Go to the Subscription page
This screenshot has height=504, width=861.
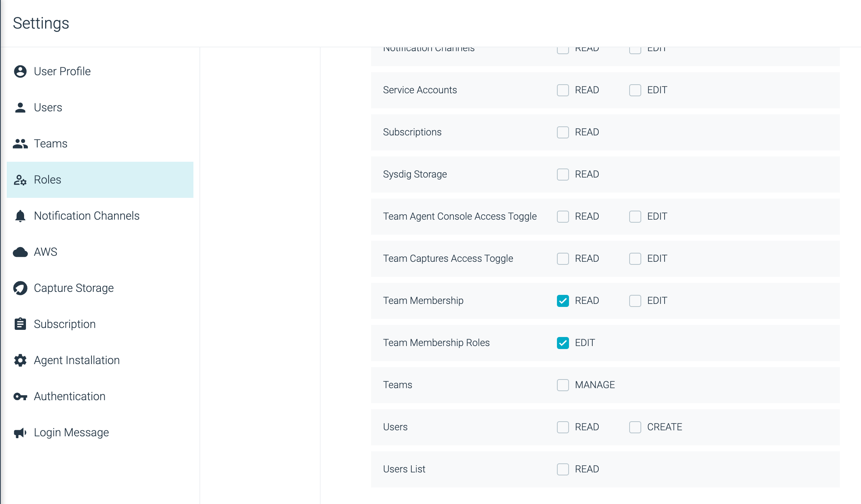[x=100, y=324]
